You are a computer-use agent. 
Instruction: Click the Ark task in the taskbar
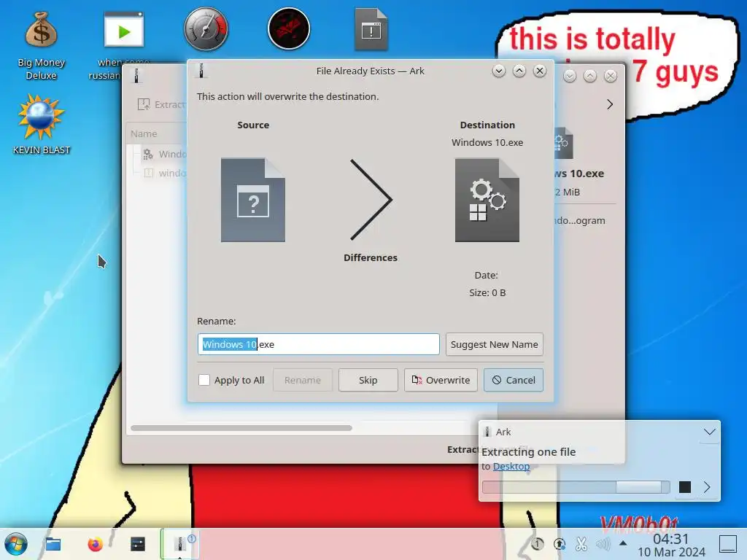pyautogui.click(x=180, y=544)
